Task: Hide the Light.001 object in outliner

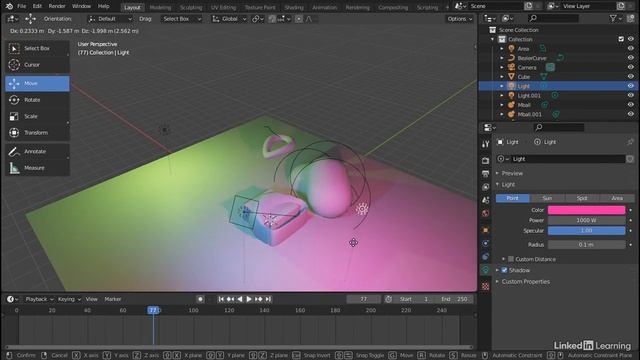Action: coord(631,96)
